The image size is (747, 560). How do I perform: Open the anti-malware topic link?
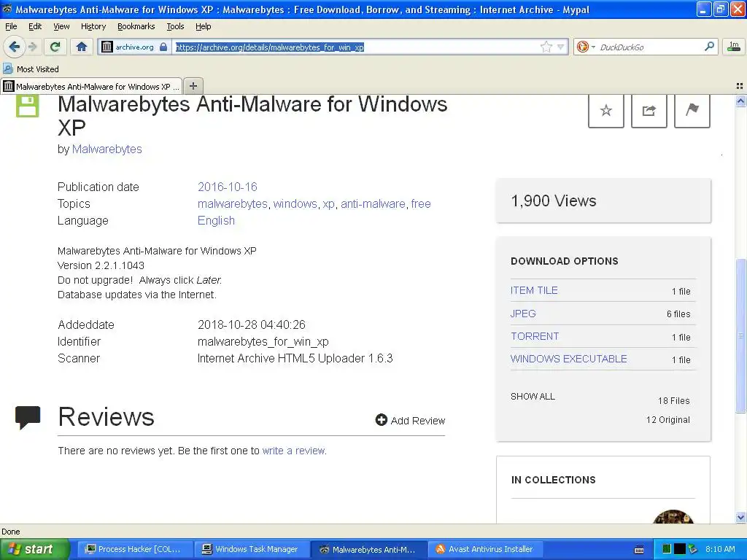373,204
